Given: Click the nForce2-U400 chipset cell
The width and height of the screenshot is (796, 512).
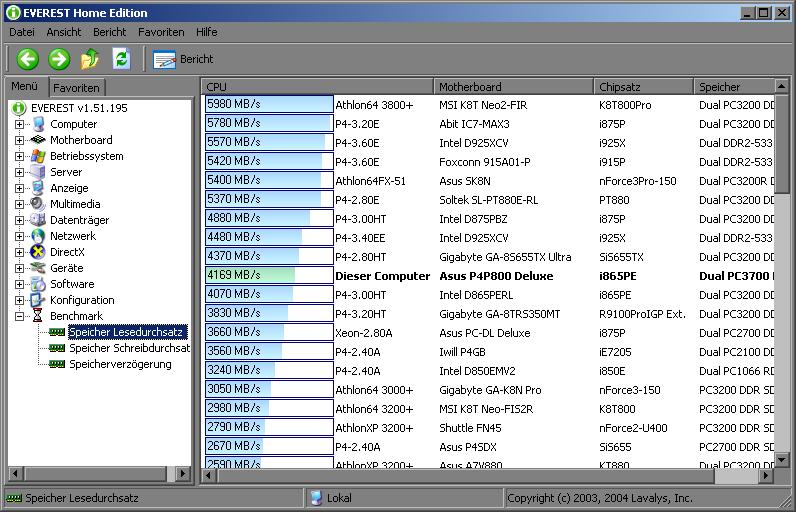Looking at the screenshot, I should click(x=633, y=428).
